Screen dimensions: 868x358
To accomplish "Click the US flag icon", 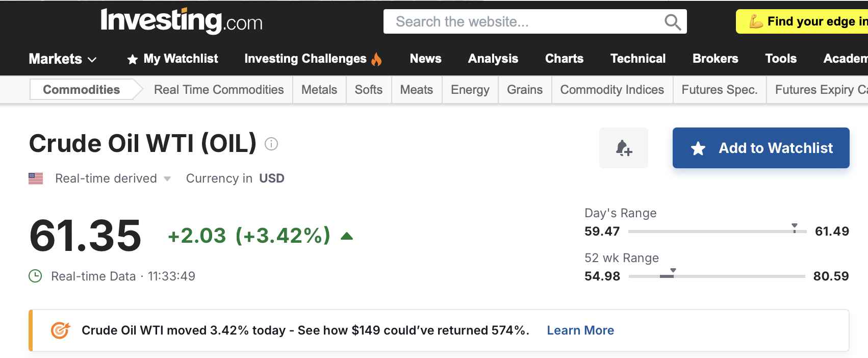I will click(x=36, y=178).
